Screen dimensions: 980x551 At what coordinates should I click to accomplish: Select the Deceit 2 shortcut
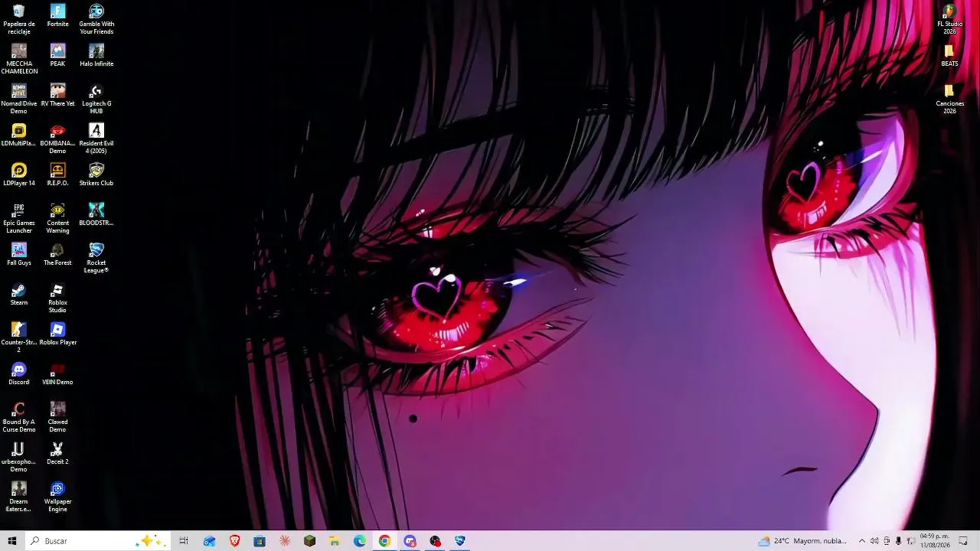pyautogui.click(x=57, y=453)
